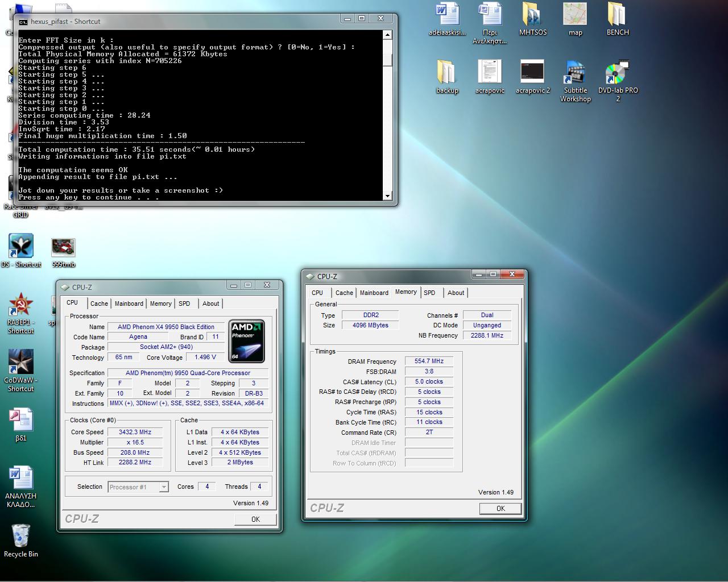
Task: Open SPD tab in left CPU-Z window
Action: coord(184,304)
